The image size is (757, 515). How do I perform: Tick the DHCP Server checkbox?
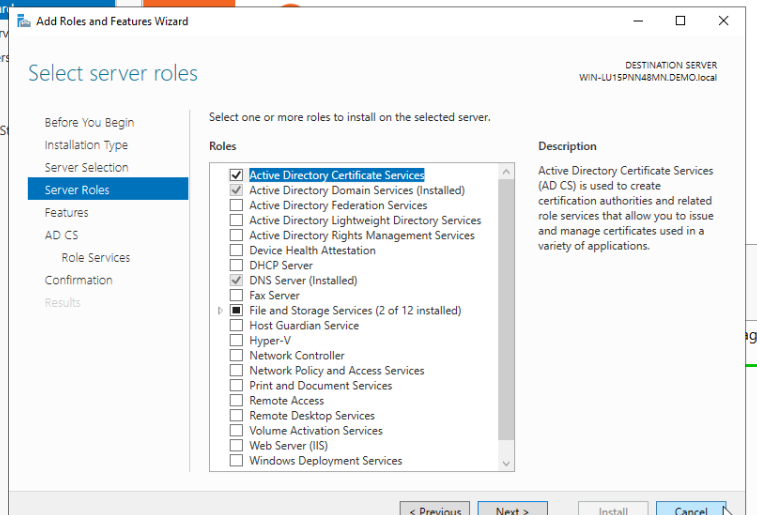(236, 265)
